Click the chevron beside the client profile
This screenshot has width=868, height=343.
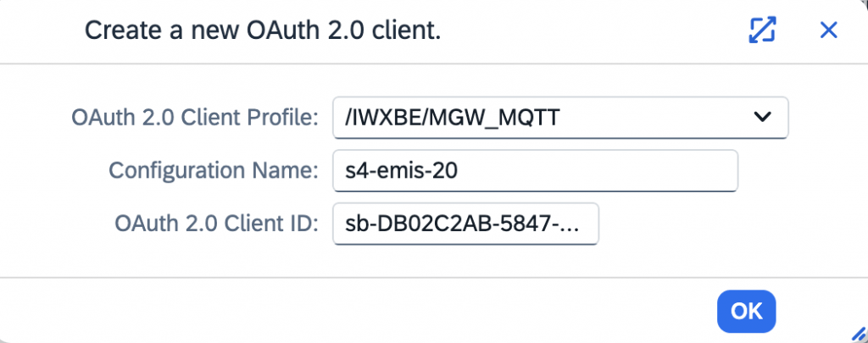[x=763, y=117]
